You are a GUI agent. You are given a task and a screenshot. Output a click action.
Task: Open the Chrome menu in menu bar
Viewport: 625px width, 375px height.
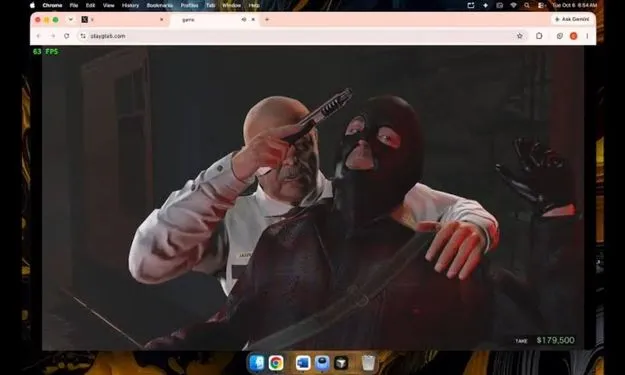tap(52, 5)
